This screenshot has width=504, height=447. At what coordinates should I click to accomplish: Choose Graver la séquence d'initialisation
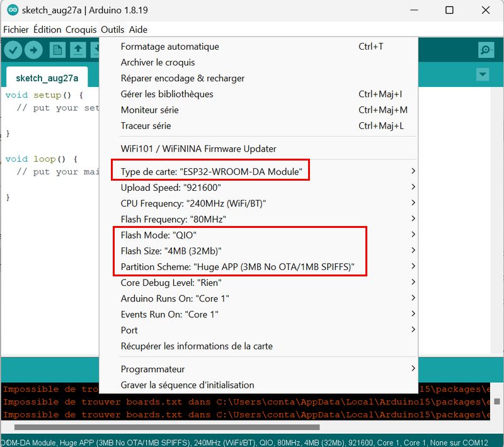point(258,385)
